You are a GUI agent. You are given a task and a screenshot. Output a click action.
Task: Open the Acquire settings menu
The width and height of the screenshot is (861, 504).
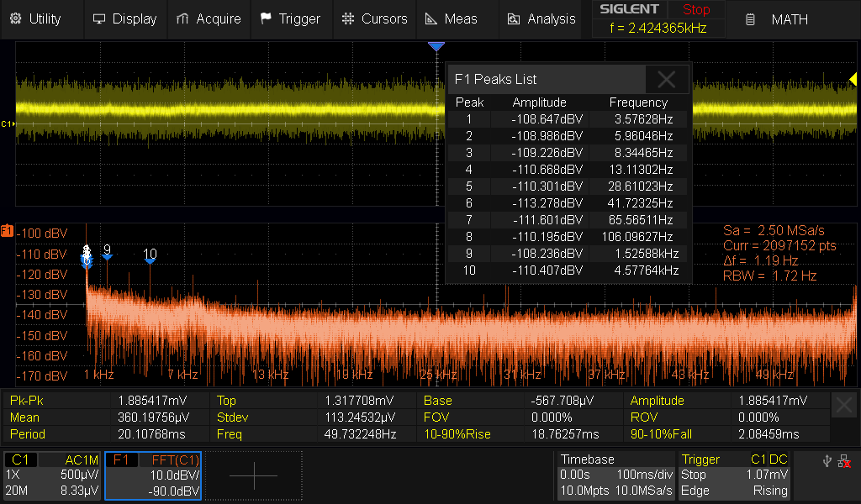tap(209, 18)
